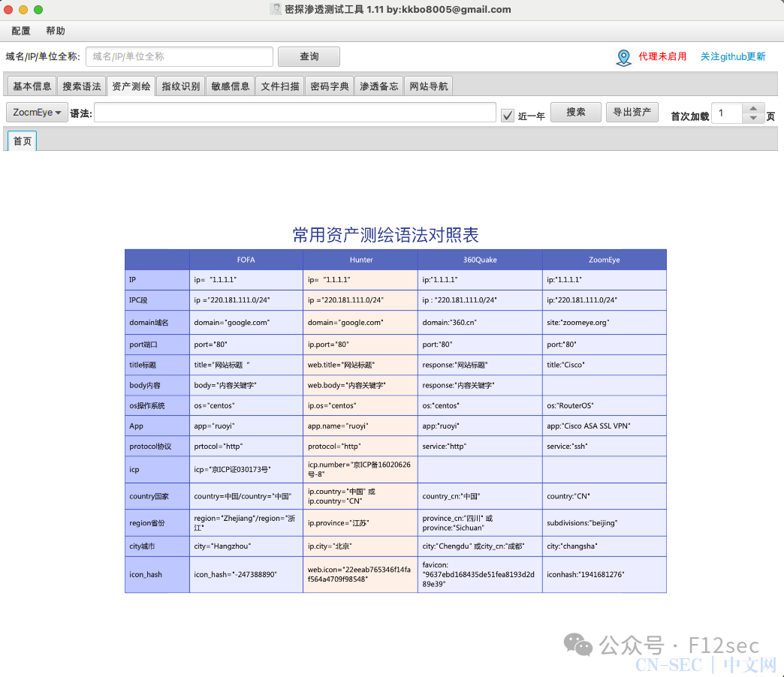The width and height of the screenshot is (784, 677).
Task: Click the app icon in the title bar
Action: point(276,9)
